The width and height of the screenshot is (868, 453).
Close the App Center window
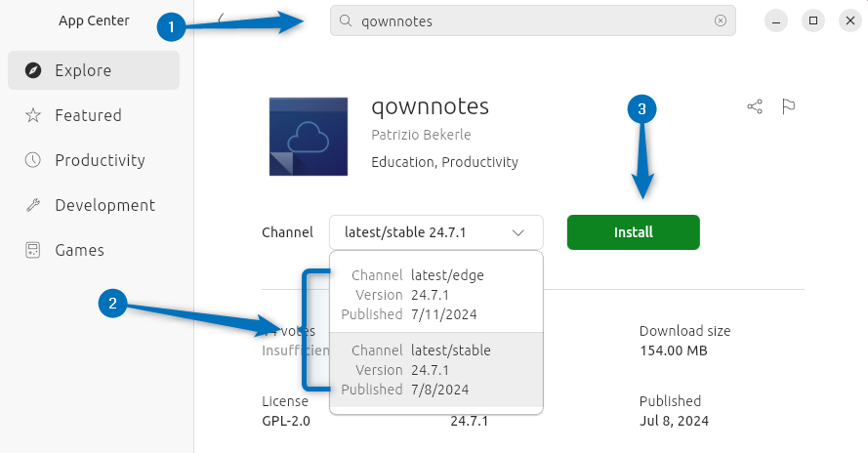[850, 21]
